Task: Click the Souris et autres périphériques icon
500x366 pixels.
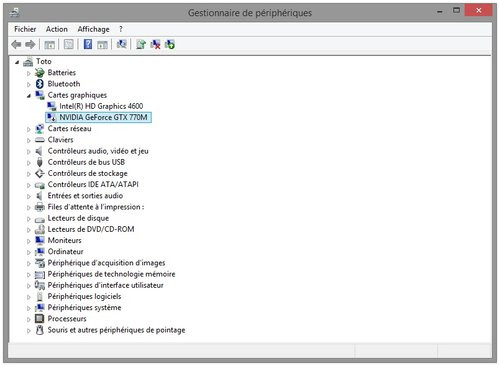Action: point(40,330)
